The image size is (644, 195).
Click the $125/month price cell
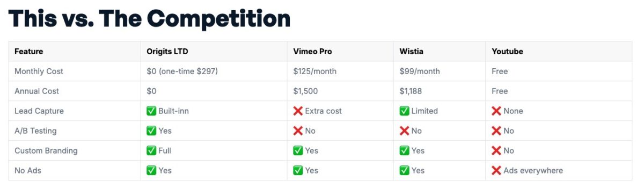340,71
